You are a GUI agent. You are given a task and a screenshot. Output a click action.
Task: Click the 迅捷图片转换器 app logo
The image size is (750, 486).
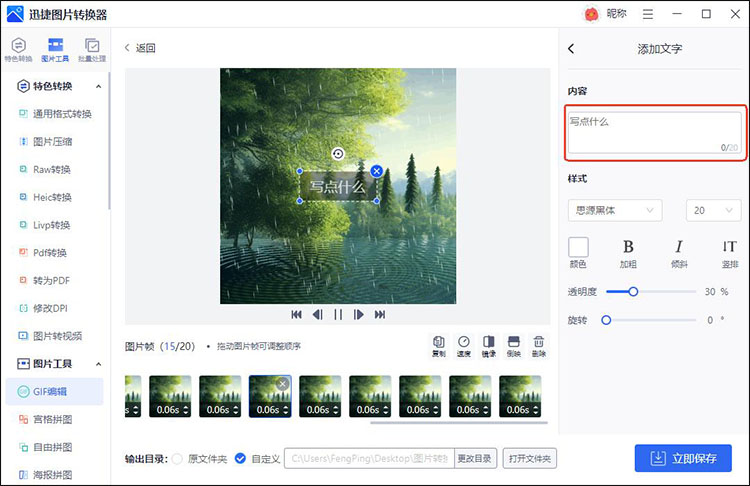tap(15, 14)
